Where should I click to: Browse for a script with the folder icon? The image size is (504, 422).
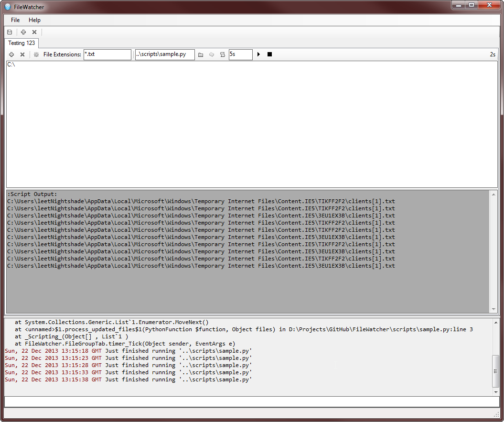click(x=201, y=54)
